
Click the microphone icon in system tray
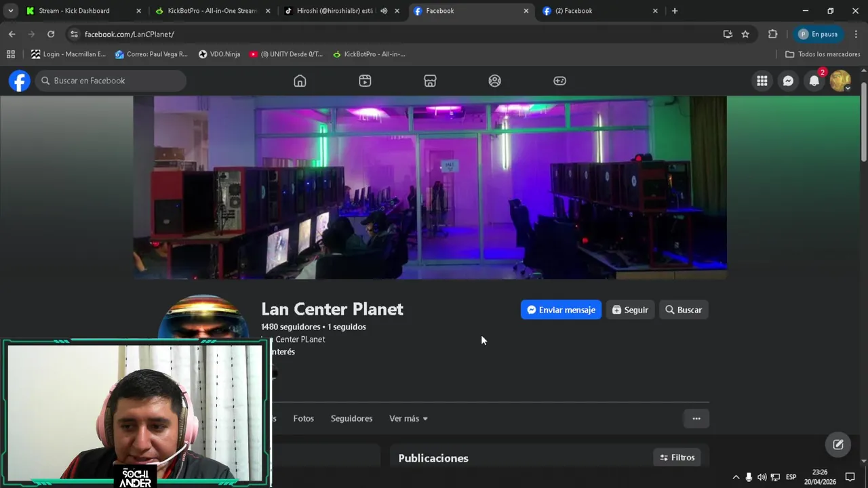[749, 477]
